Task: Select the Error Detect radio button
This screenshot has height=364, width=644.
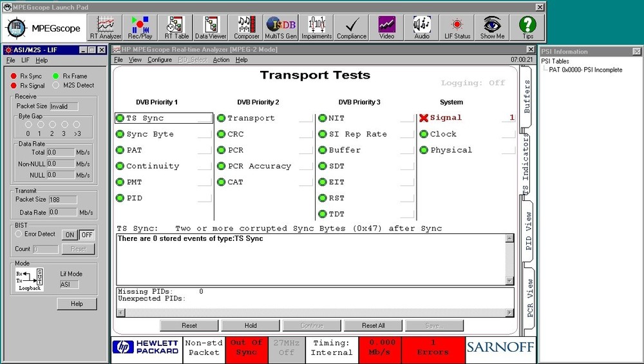Action: click(19, 234)
